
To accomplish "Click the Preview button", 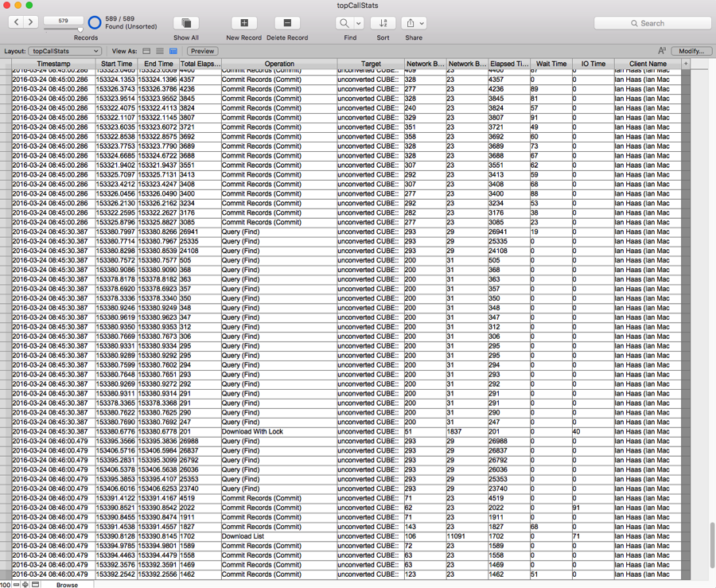I will (x=201, y=50).
